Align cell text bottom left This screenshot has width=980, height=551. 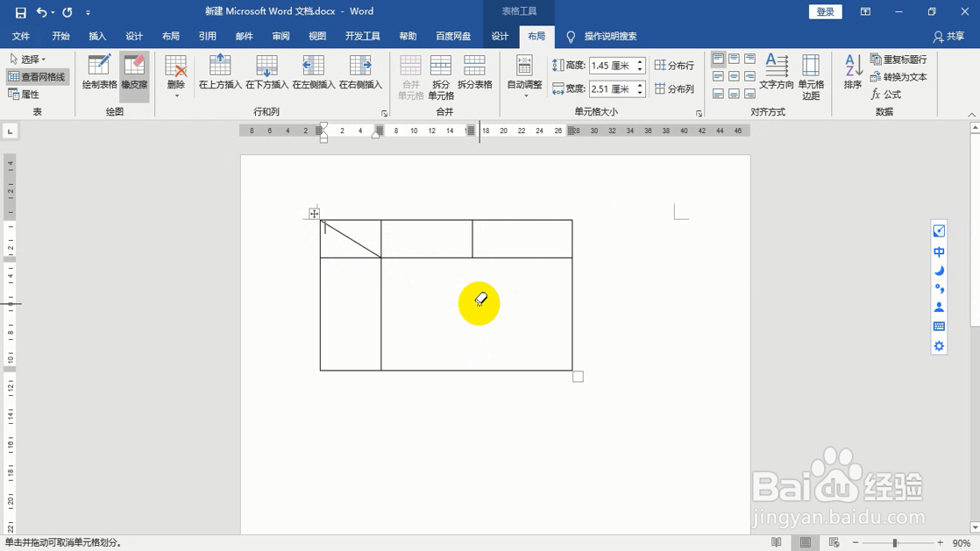(x=718, y=94)
